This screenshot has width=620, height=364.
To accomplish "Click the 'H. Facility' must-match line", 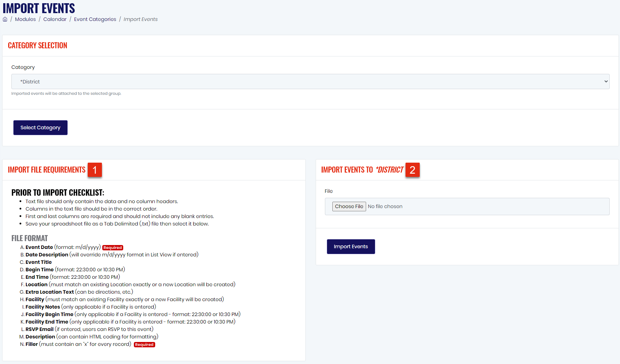I will click(125, 299).
